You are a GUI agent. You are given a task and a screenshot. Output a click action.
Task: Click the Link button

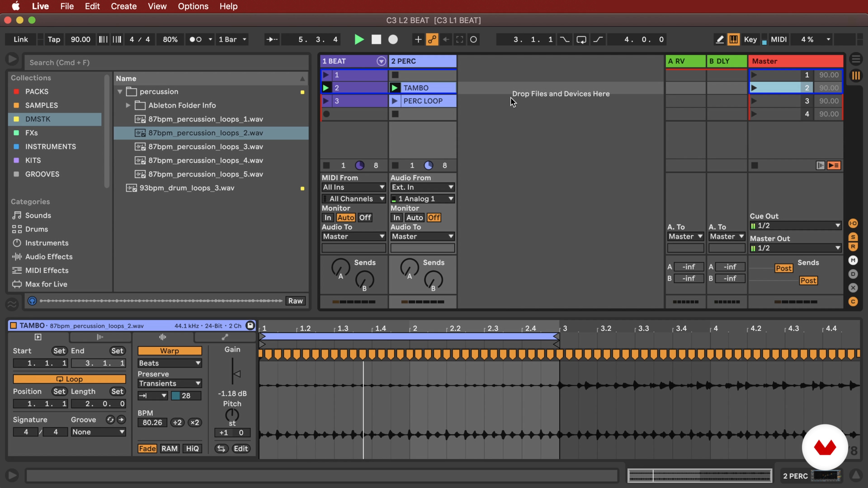point(21,39)
